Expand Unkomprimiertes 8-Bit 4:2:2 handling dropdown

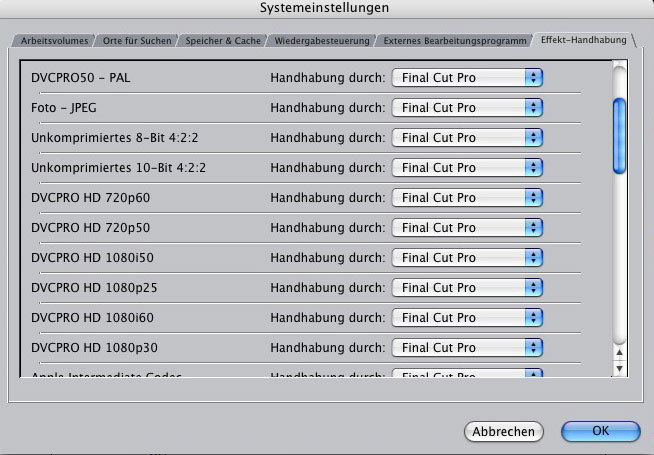(x=466, y=137)
